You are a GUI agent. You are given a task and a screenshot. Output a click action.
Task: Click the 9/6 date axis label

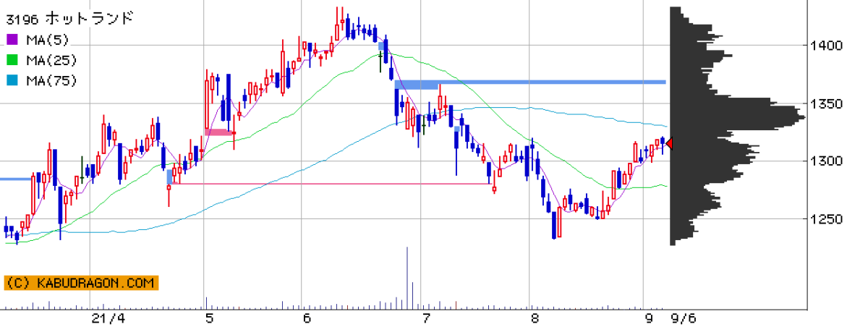(x=683, y=318)
